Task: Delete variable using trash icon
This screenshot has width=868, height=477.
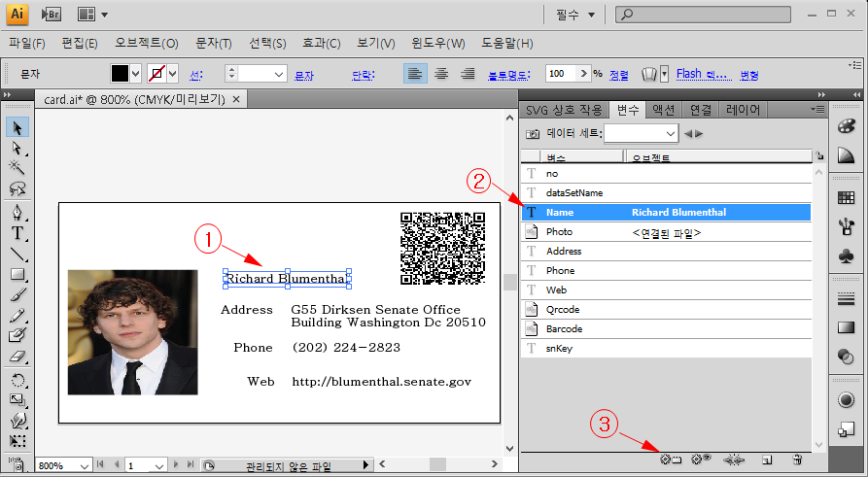Action: (x=796, y=460)
